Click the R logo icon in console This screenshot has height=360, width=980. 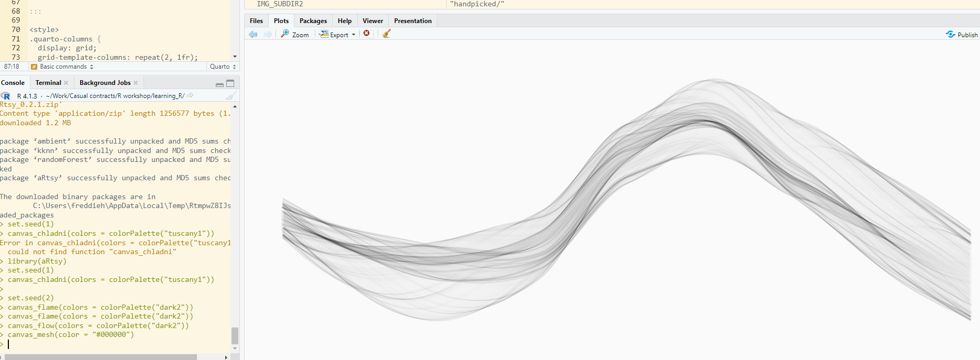6,96
